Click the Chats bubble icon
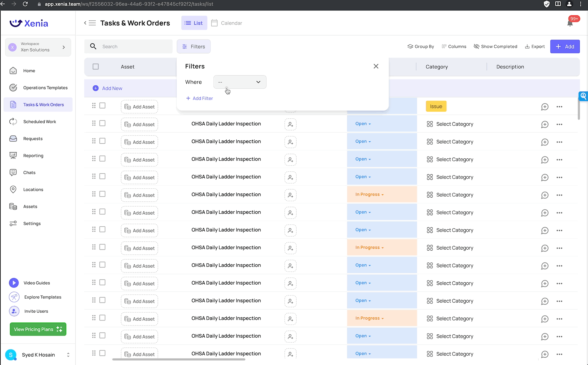588x365 pixels. (x=13, y=172)
